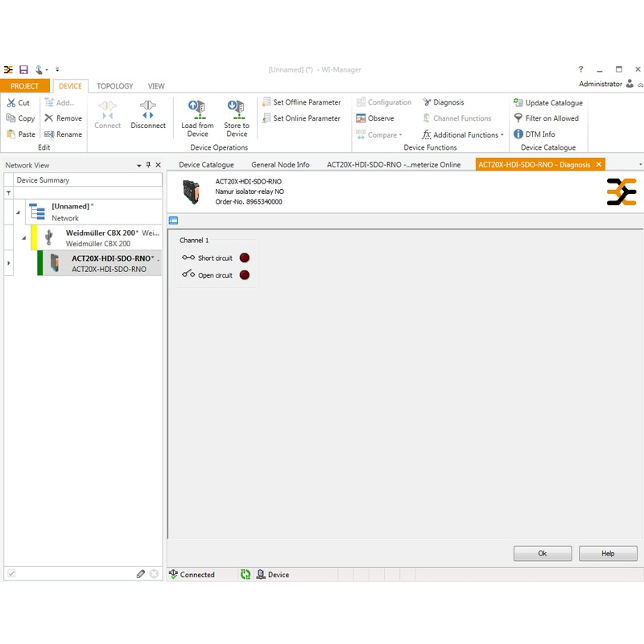Open the PROJECT ribbon tab
This screenshot has height=644, width=644.
[25, 86]
